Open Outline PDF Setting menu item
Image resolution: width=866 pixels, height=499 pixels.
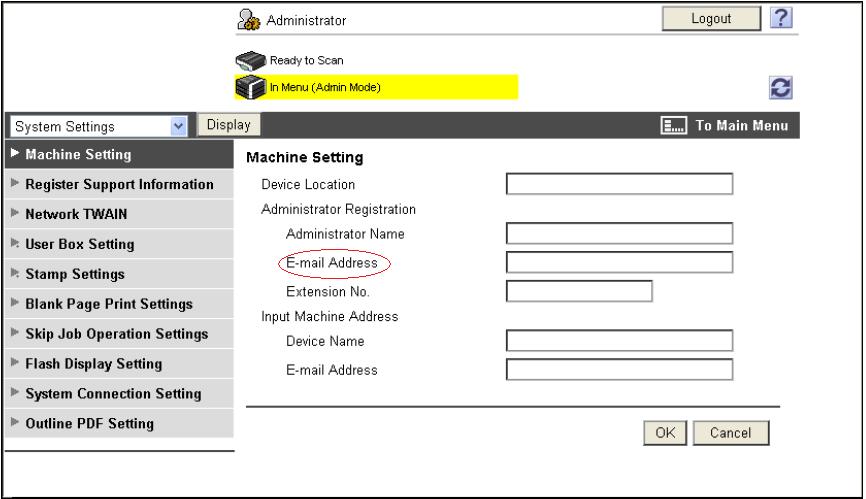[x=119, y=423]
